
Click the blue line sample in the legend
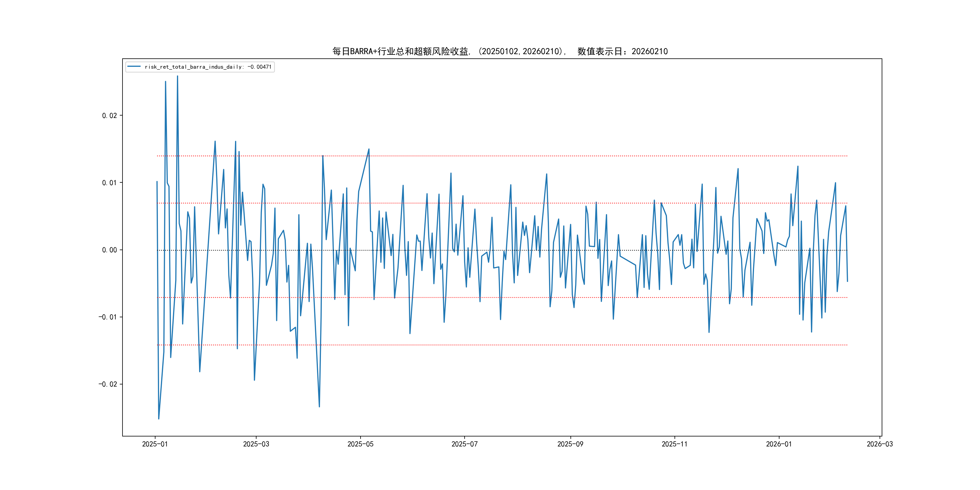[x=134, y=67]
